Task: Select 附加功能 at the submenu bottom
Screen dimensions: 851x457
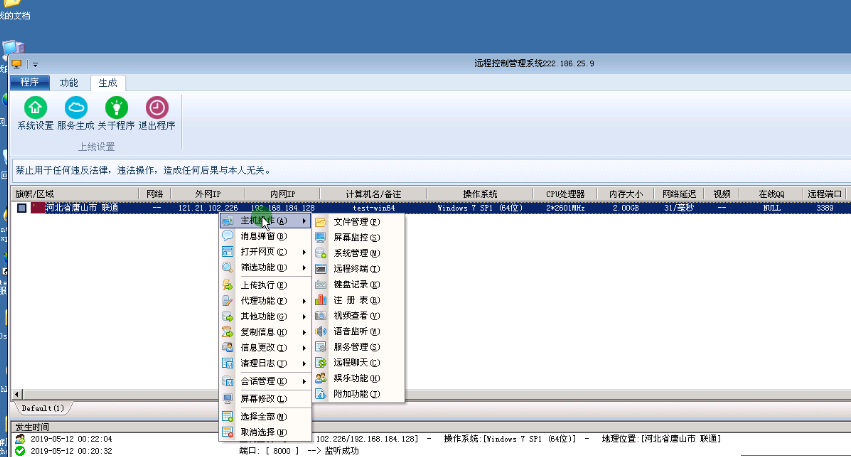Action: [x=357, y=394]
